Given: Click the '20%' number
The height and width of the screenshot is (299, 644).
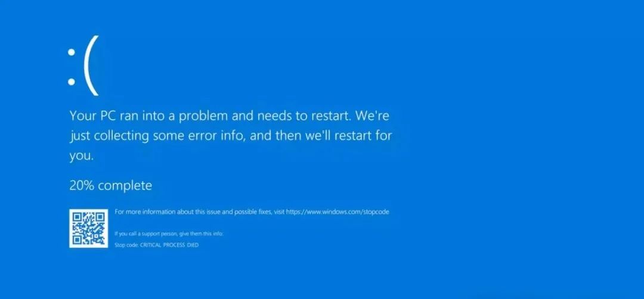Looking at the screenshot, I should pos(82,186).
